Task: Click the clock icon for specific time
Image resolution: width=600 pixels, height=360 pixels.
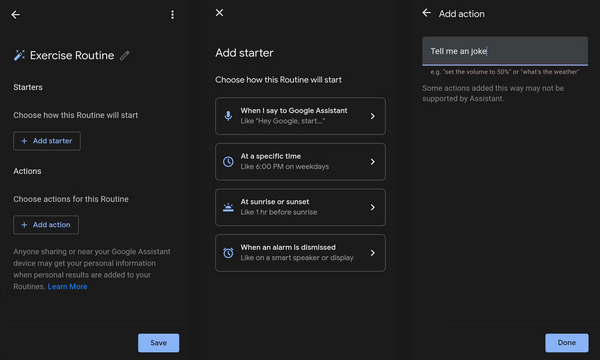Action: [228, 161]
